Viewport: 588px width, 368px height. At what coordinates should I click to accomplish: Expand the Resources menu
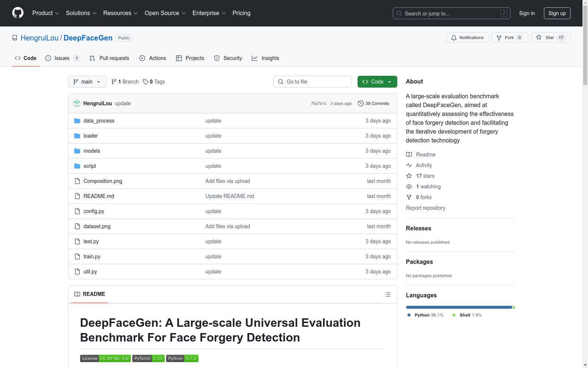click(x=121, y=13)
